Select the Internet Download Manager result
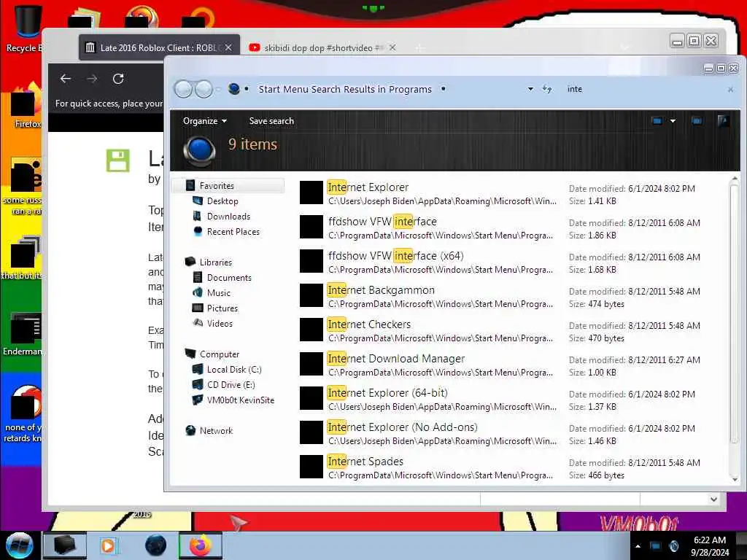 click(510, 365)
